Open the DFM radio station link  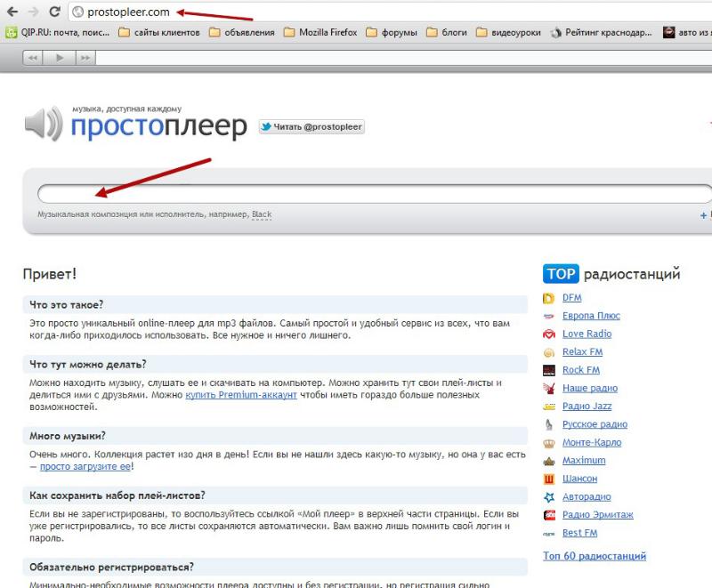[571, 298]
